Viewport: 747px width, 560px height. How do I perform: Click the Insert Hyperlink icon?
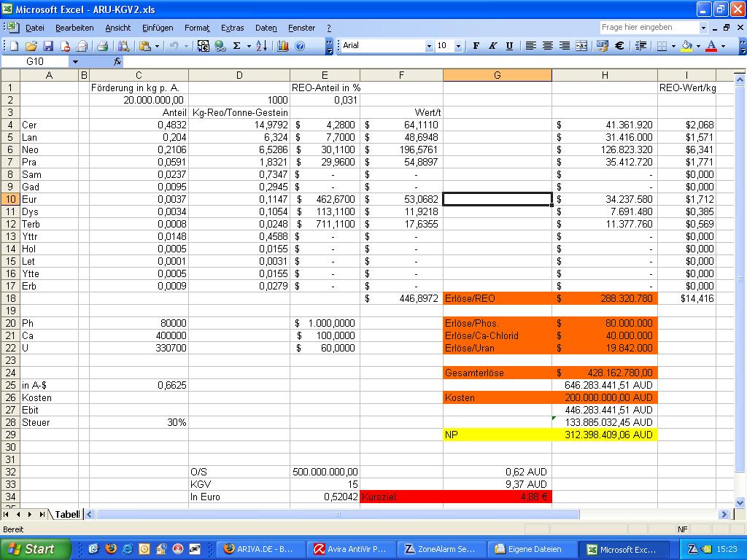pos(220,46)
